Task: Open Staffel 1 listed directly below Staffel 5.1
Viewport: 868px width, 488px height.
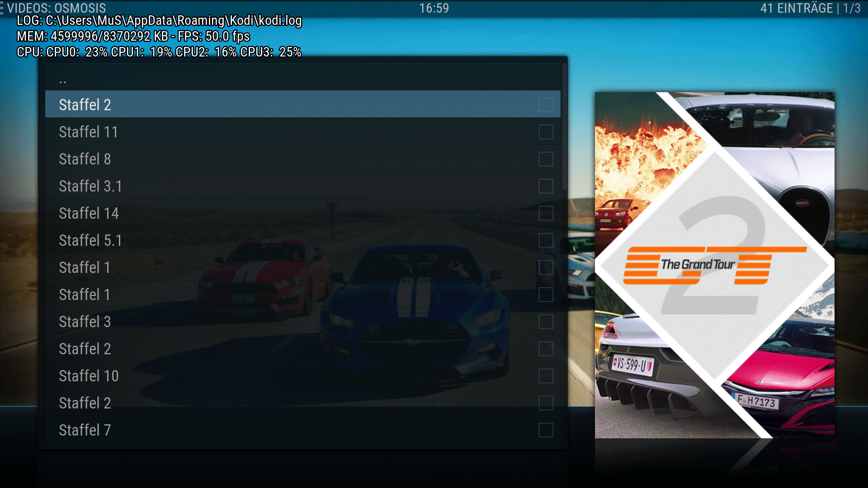Action: click(x=303, y=267)
